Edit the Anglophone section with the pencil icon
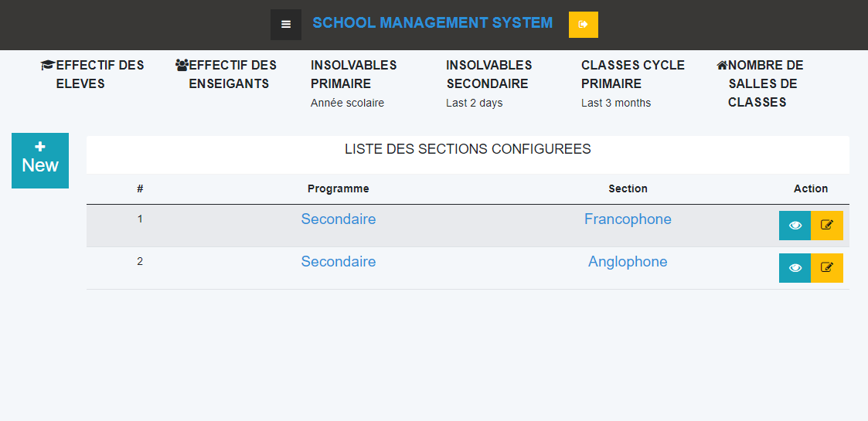 click(x=827, y=268)
